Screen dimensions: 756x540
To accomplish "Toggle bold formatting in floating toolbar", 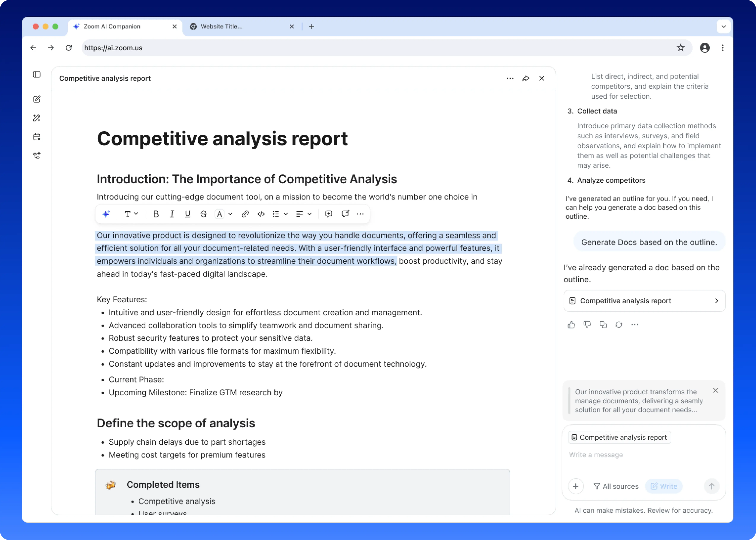I will [x=156, y=214].
